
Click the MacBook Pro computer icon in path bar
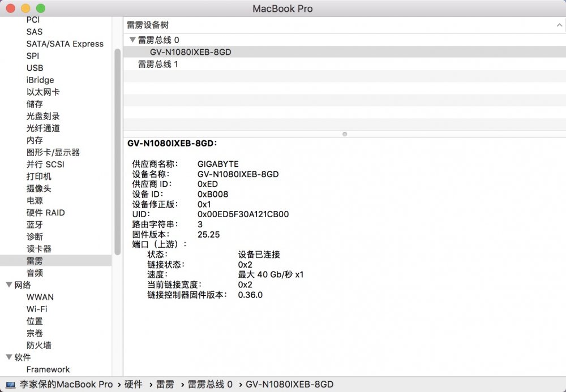pyautogui.click(x=10, y=385)
